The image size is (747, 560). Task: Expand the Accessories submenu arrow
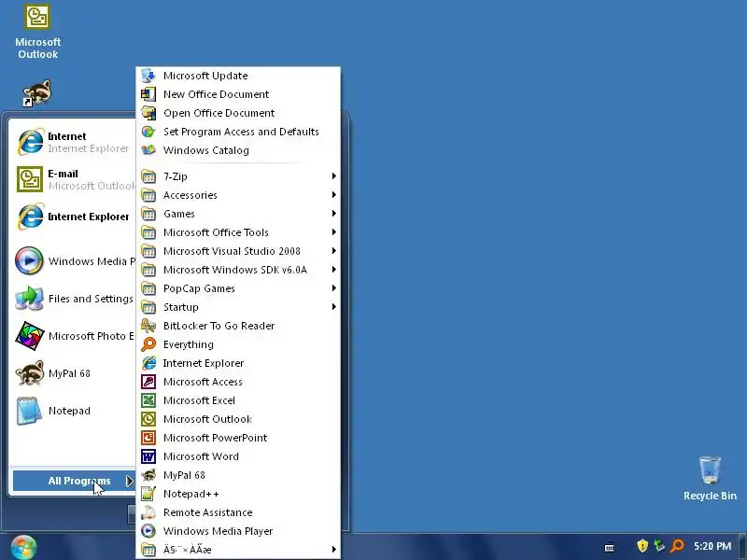(x=334, y=195)
